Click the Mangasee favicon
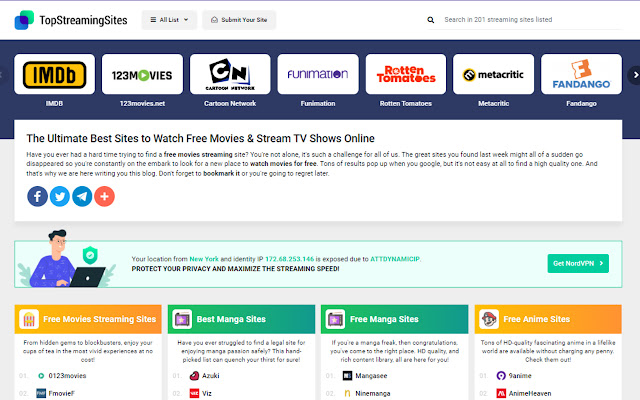The height and width of the screenshot is (400, 640). coord(347,376)
